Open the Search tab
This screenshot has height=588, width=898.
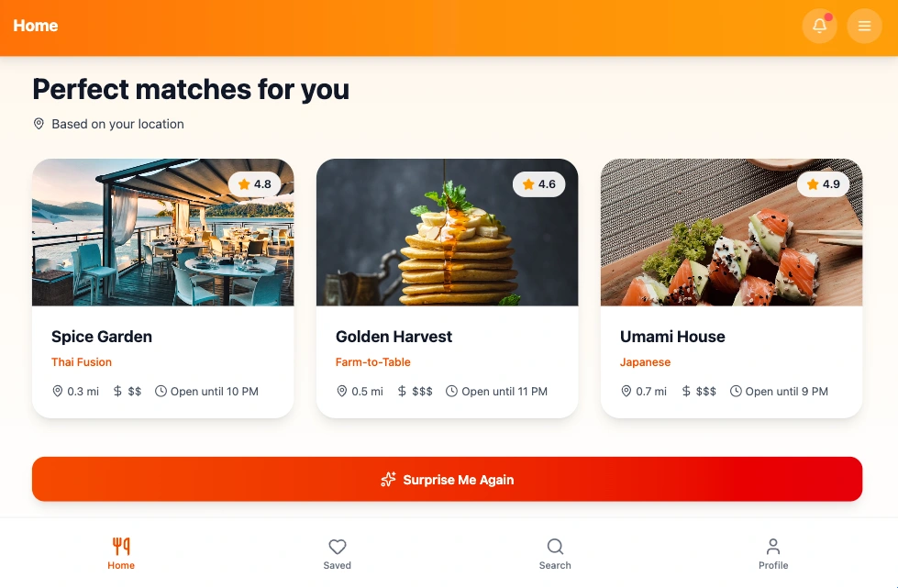555,554
